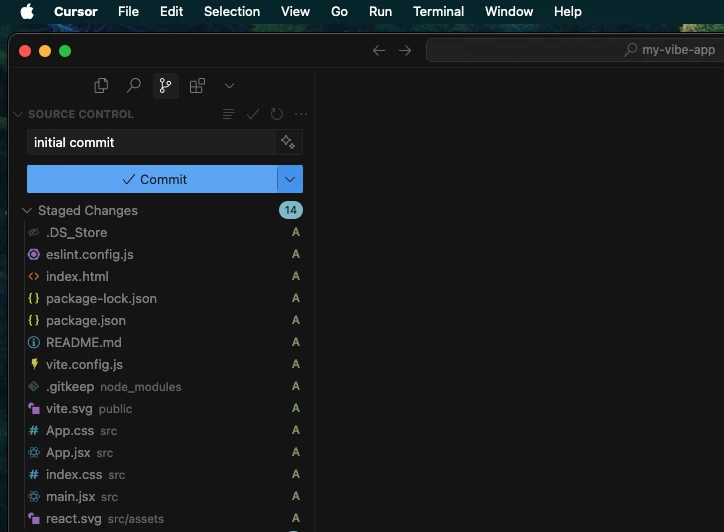
Task: Click the hash icon beside index.css
Action: [x=34, y=475]
